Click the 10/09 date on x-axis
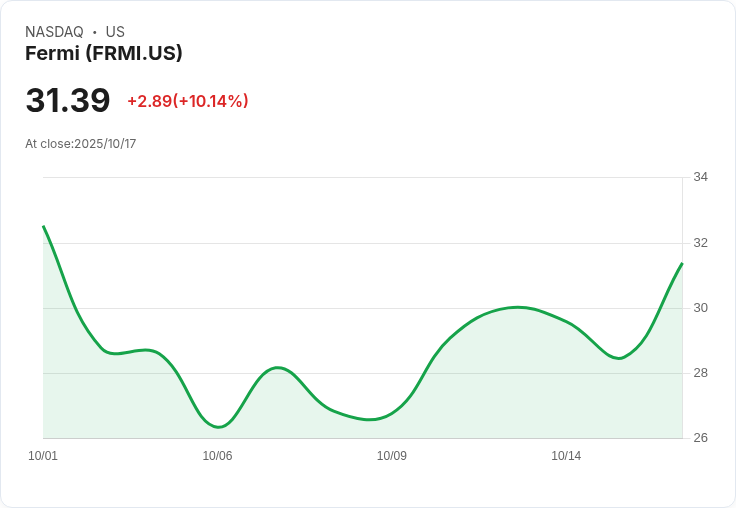Screen dimensions: 736x508 [x=392, y=456]
